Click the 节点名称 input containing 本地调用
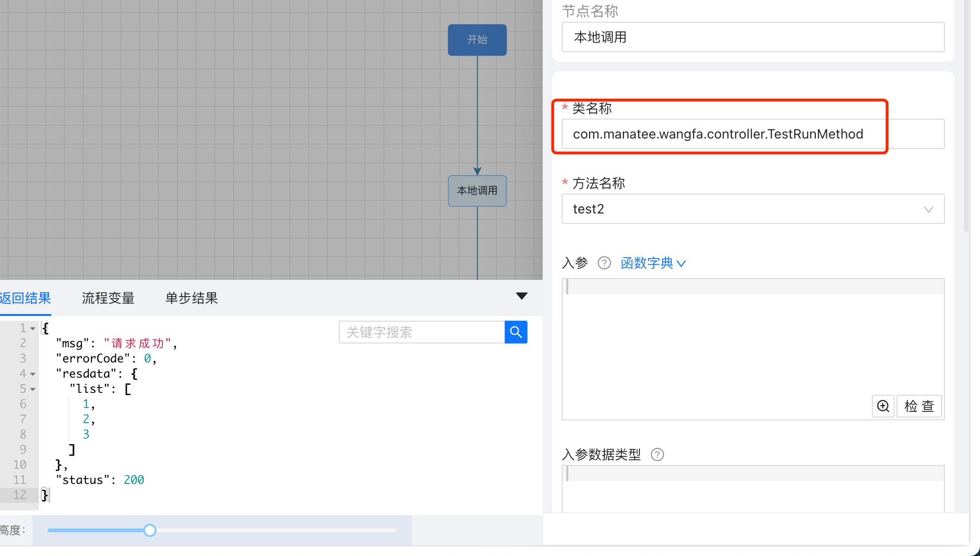 pyautogui.click(x=753, y=37)
